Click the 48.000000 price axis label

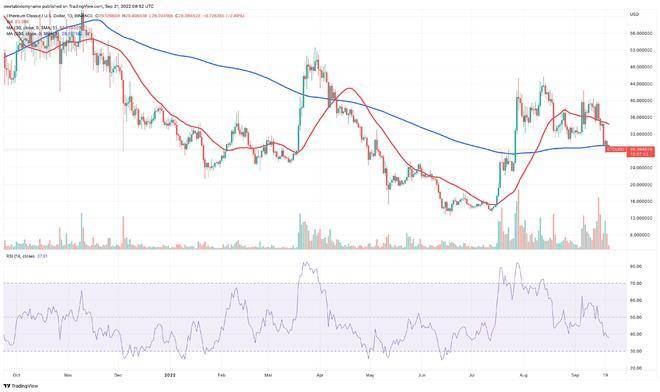(641, 67)
